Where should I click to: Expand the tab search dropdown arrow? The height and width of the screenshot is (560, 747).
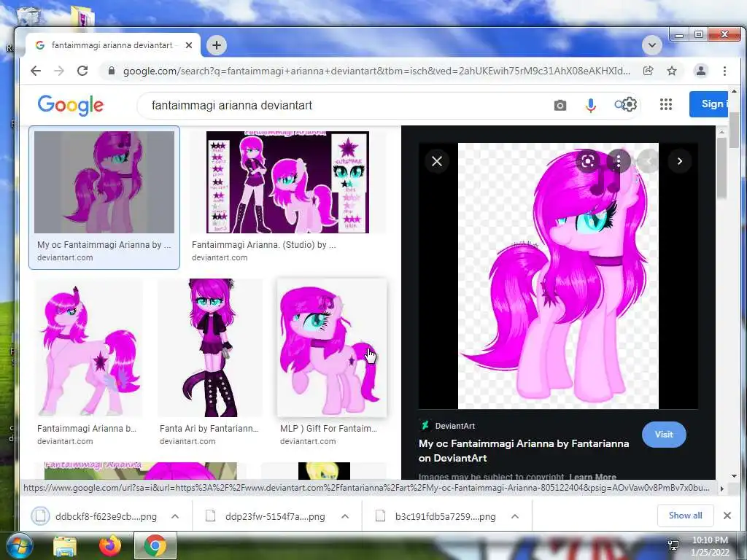651,45
